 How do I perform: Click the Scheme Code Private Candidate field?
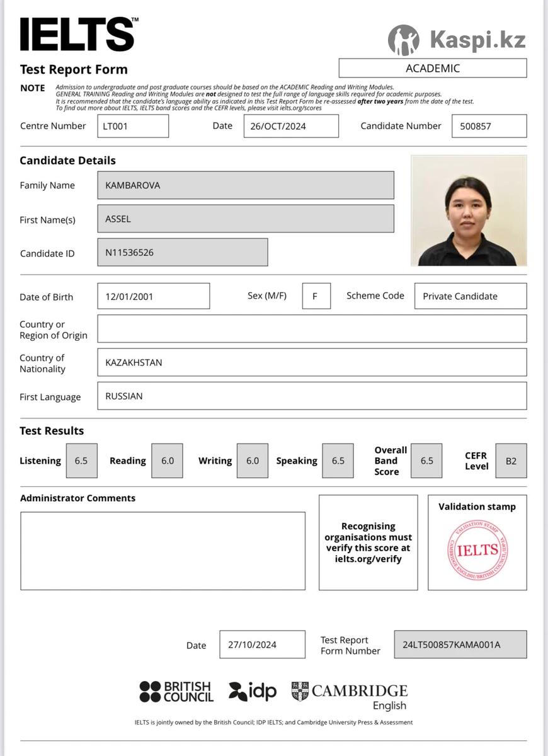[470, 296]
